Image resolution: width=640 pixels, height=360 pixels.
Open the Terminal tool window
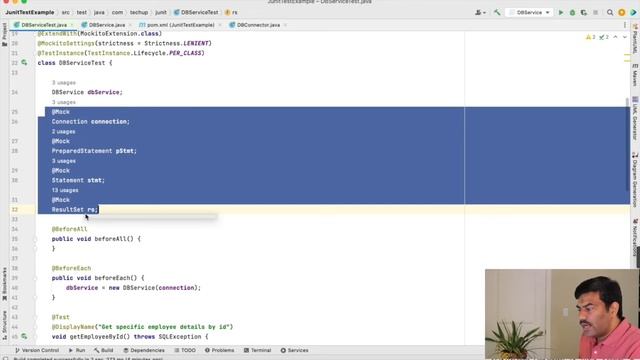point(257,350)
